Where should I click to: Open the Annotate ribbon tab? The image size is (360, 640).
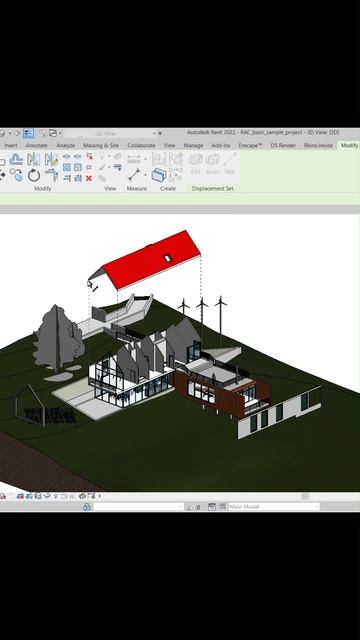tap(37, 145)
